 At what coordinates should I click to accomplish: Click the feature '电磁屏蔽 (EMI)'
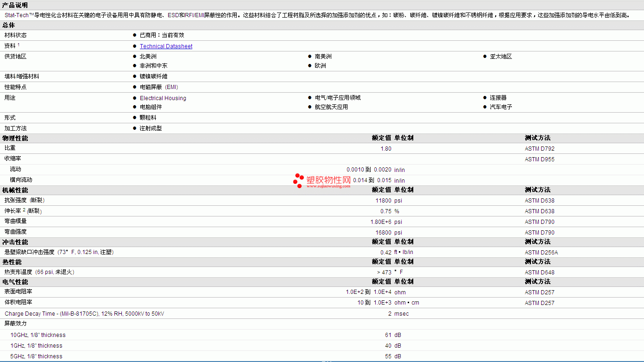159,87
